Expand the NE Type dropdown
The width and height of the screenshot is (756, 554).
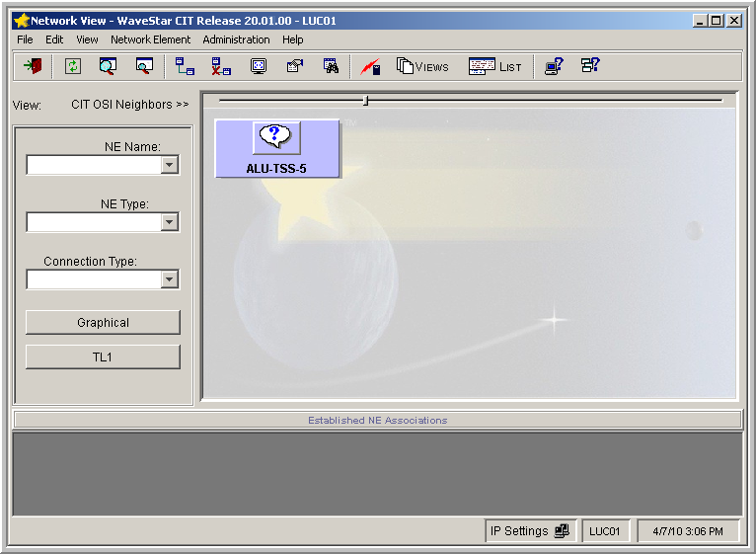[170, 222]
